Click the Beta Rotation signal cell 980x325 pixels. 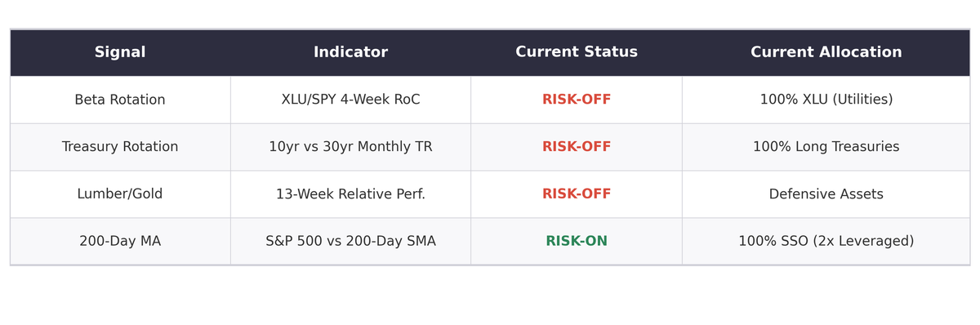[120, 100]
